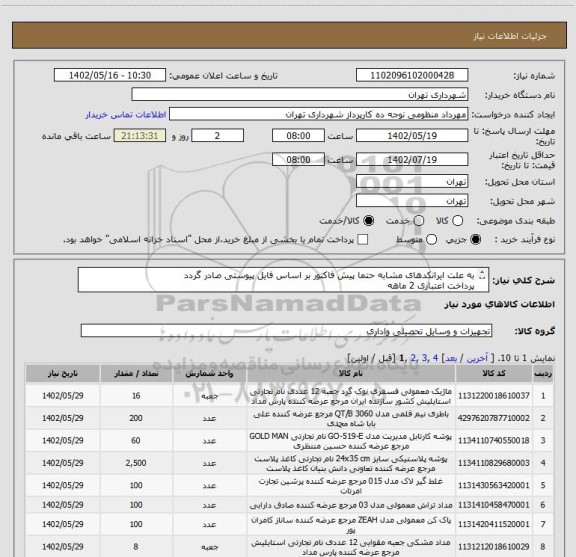Viewport: 576px width, 557px height.
Task: Click the scroll arrows of the description box
Action: pyautogui.click(x=482, y=275)
